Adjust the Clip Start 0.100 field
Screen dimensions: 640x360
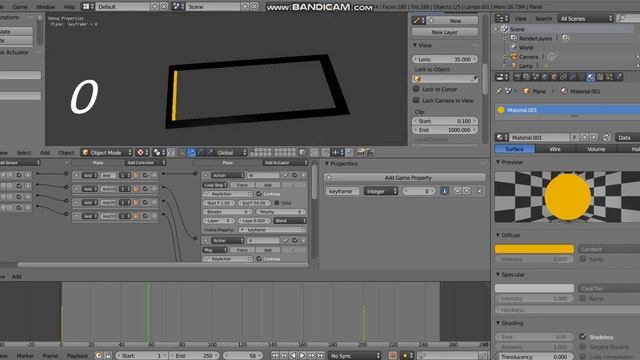click(x=444, y=121)
